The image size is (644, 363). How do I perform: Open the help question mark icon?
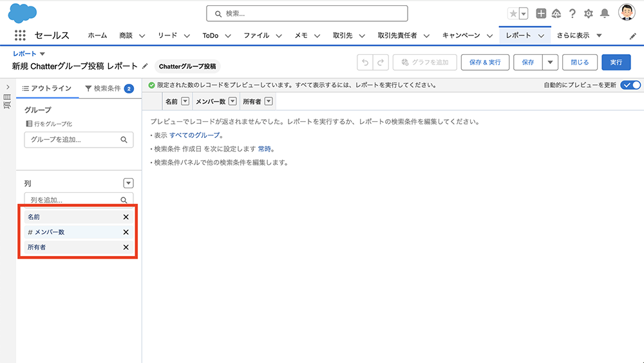(x=572, y=14)
